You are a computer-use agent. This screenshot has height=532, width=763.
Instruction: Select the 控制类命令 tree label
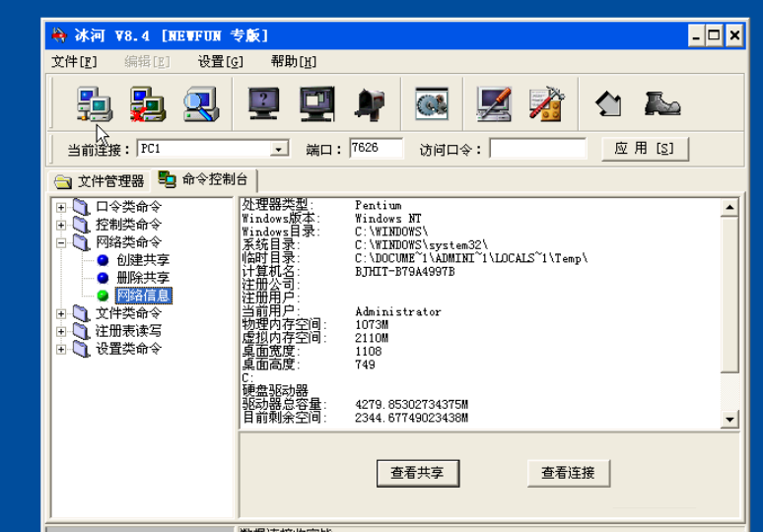[128, 225]
